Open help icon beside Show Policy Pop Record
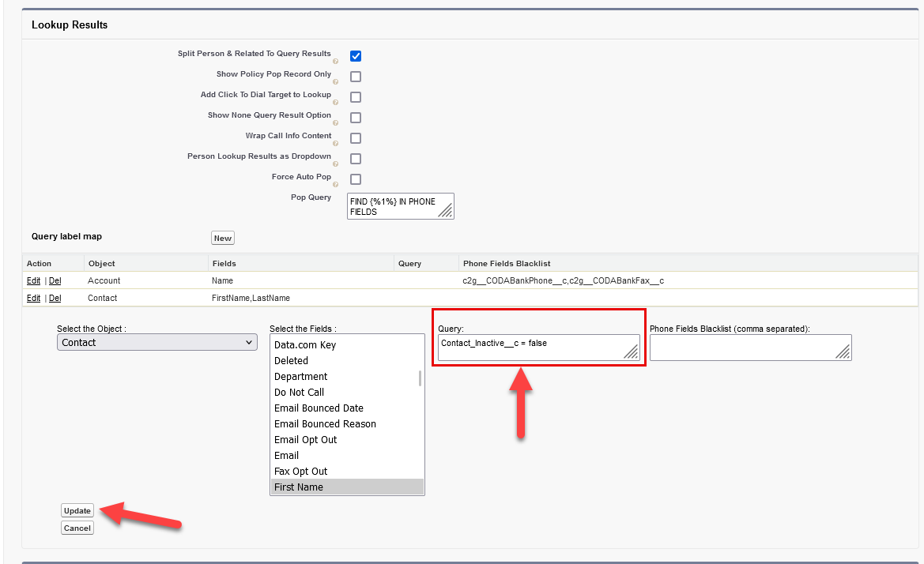The image size is (924, 564). click(x=335, y=82)
